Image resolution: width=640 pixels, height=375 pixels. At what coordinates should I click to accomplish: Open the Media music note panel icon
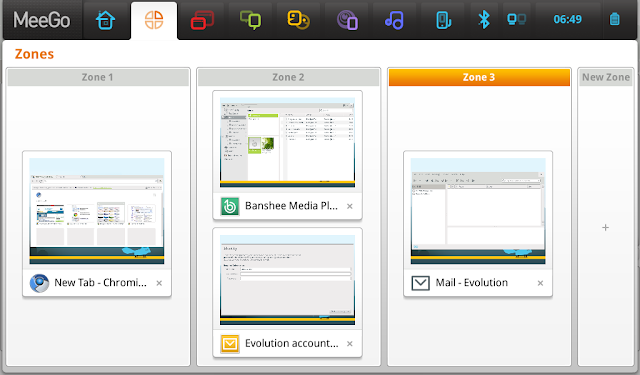coord(394,20)
